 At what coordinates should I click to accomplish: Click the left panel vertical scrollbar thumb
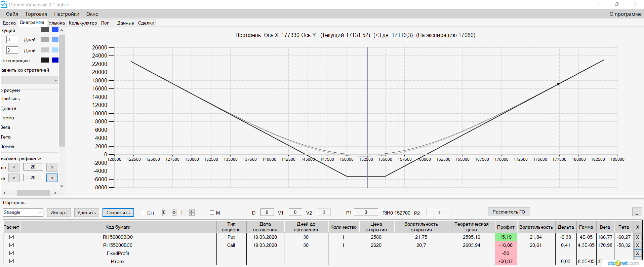(62, 90)
